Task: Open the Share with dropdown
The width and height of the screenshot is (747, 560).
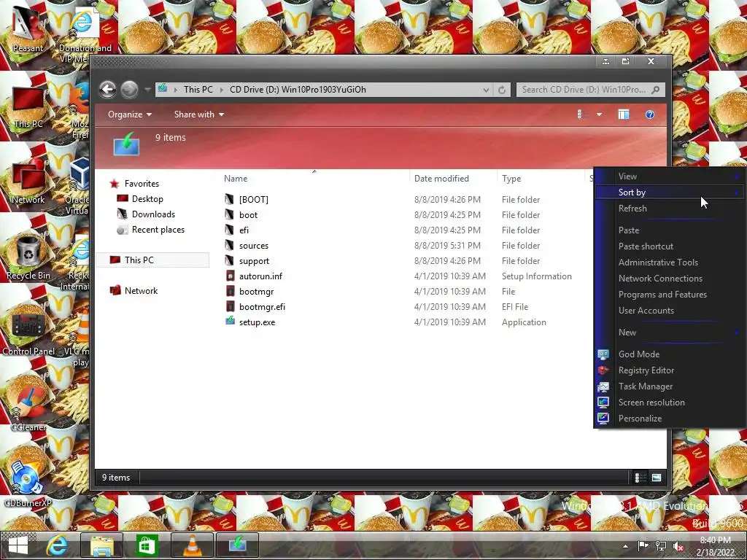Action: coord(198,114)
